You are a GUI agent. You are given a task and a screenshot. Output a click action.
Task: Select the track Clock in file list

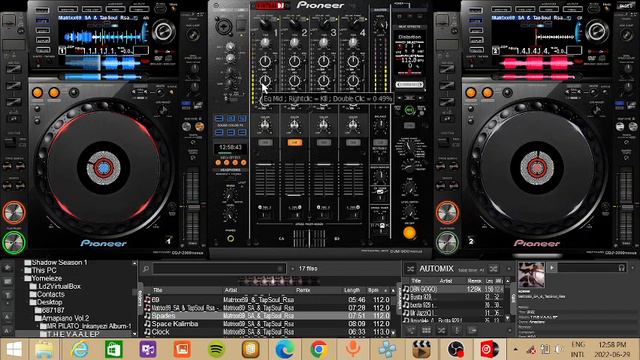[x=267, y=332]
